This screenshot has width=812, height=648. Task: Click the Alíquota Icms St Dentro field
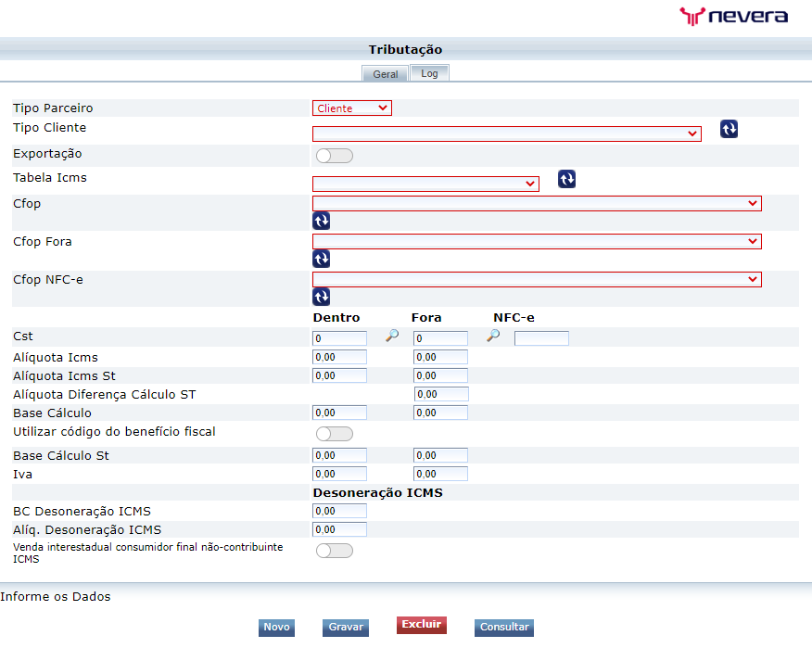click(x=339, y=375)
